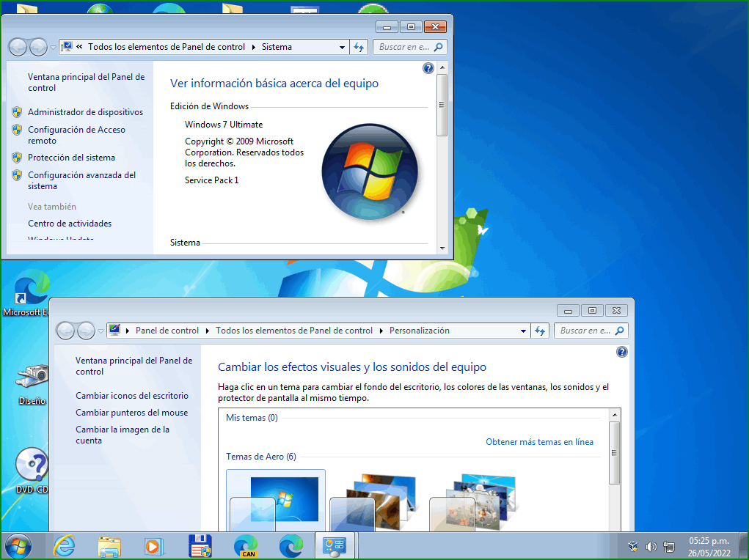
Task: Expand the chevron before Sistema breadcrumb
Action: tap(253, 47)
